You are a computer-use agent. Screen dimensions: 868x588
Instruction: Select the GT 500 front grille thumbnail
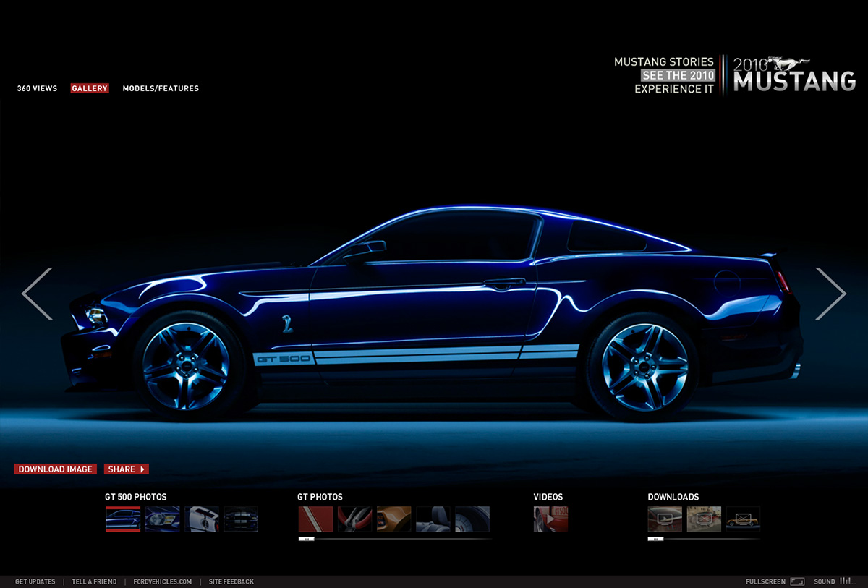[241, 519]
